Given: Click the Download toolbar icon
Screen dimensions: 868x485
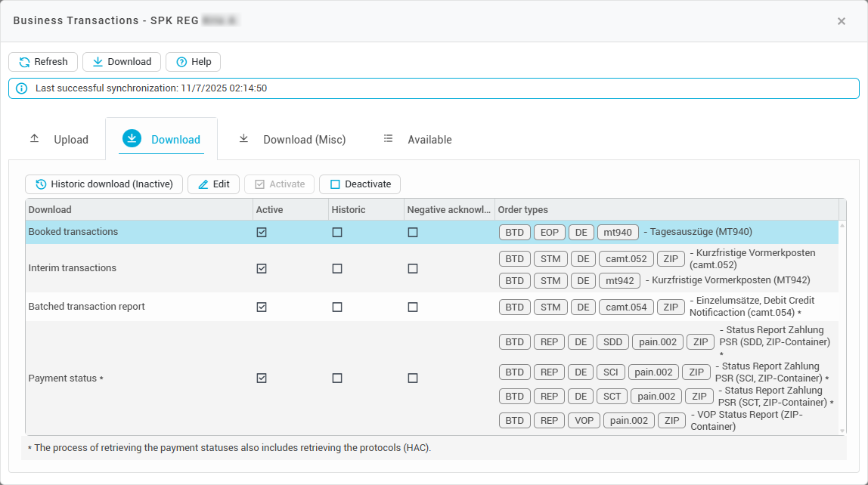Looking at the screenshot, I should 98,62.
